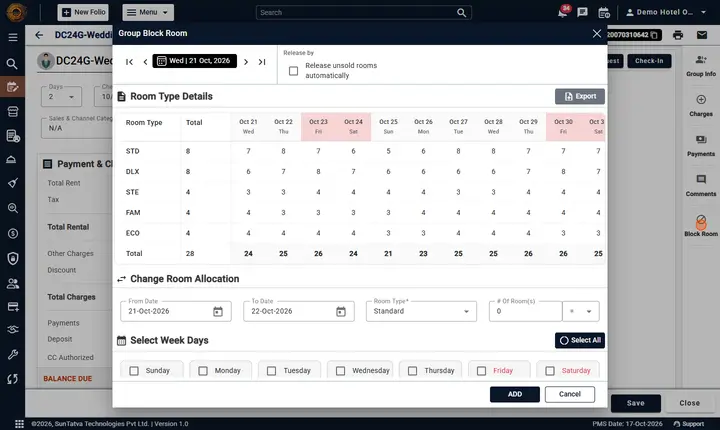This screenshot has height=430, width=720.
Task: Check the Thursday weekday box
Action: (x=412, y=371)
